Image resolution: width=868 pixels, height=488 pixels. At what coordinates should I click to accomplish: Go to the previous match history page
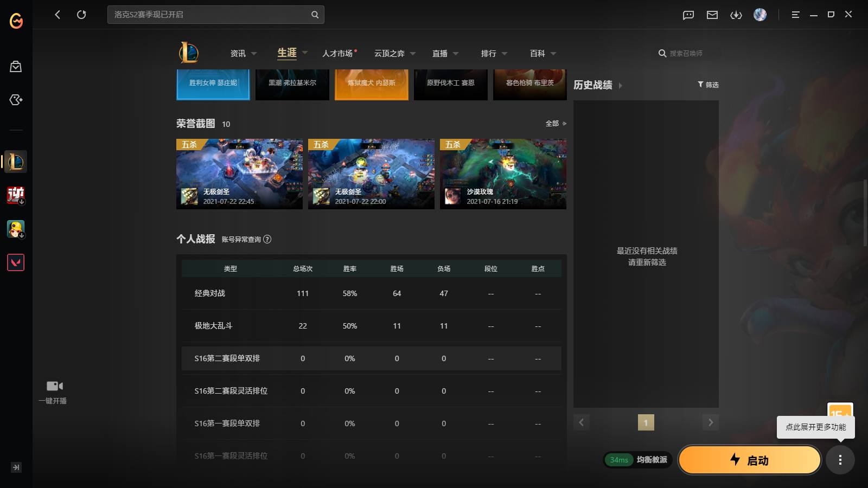(x=582, y=422)
